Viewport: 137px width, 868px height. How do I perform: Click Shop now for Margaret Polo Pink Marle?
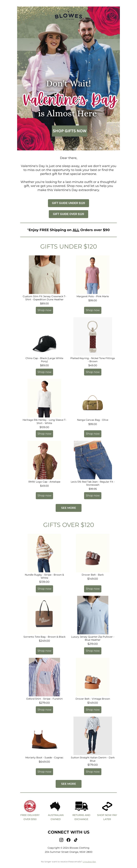point(93,310)
